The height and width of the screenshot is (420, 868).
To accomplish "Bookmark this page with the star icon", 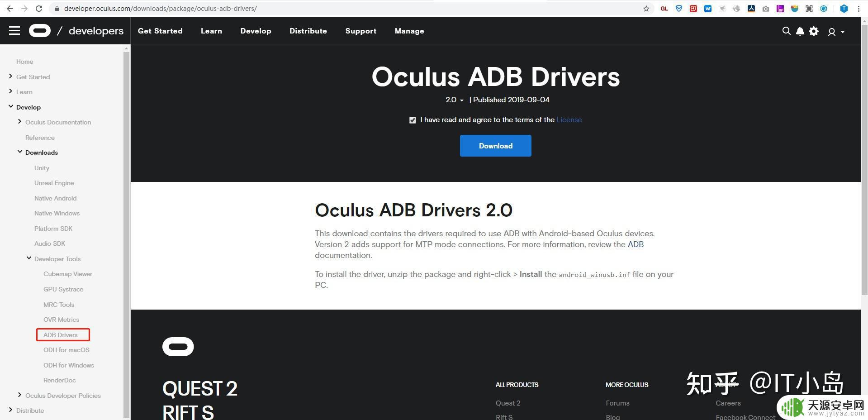I will [x=646, y=9].
